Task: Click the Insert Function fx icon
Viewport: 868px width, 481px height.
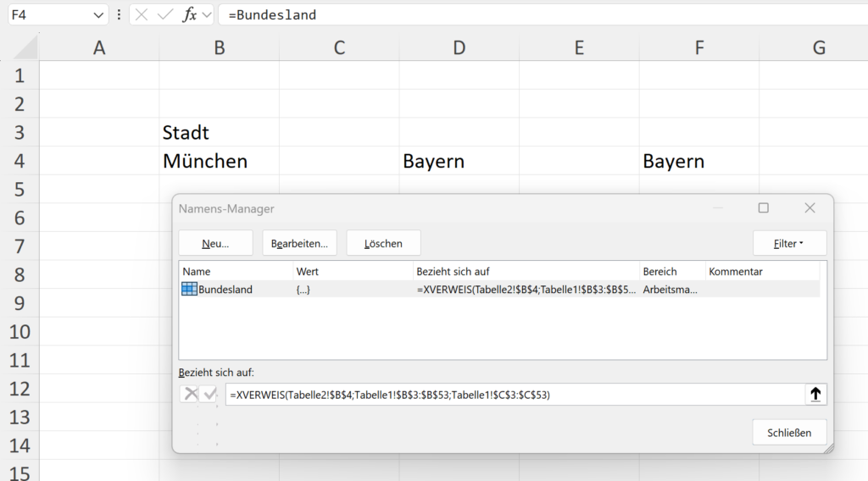Action: 189,14
